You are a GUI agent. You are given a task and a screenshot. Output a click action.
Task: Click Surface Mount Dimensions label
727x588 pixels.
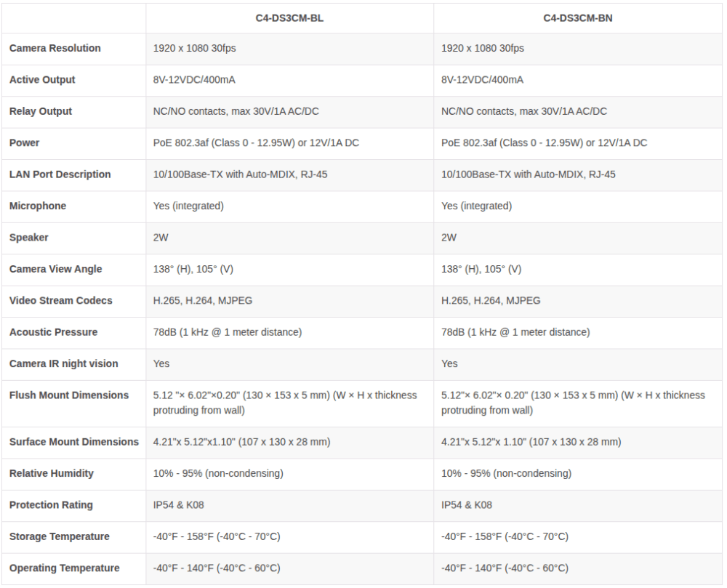tap(73, 442)
